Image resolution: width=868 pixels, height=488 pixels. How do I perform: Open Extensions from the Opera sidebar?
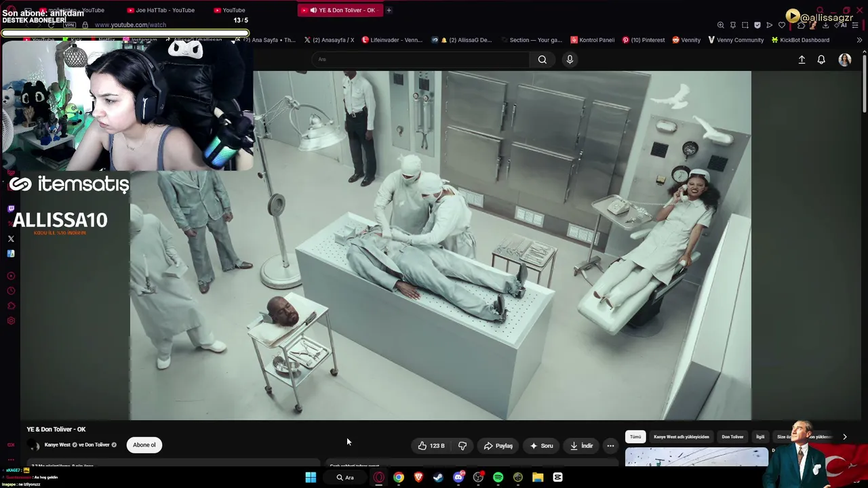(x=11, y=306)
